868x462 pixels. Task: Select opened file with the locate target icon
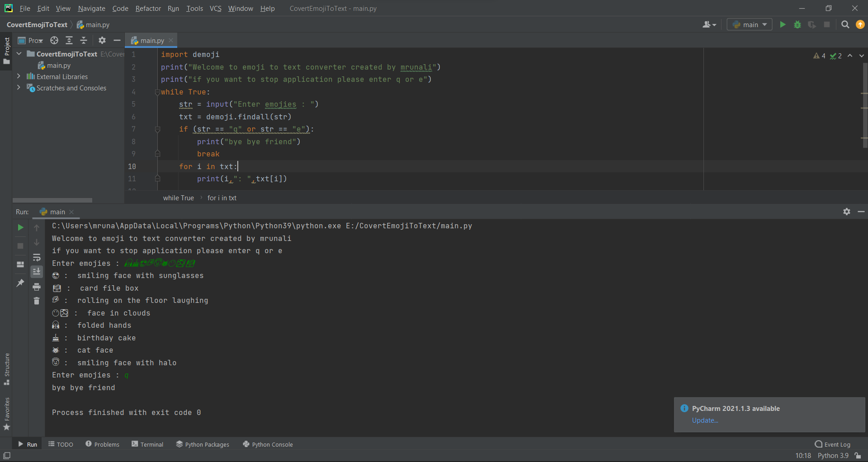(54, 40)
